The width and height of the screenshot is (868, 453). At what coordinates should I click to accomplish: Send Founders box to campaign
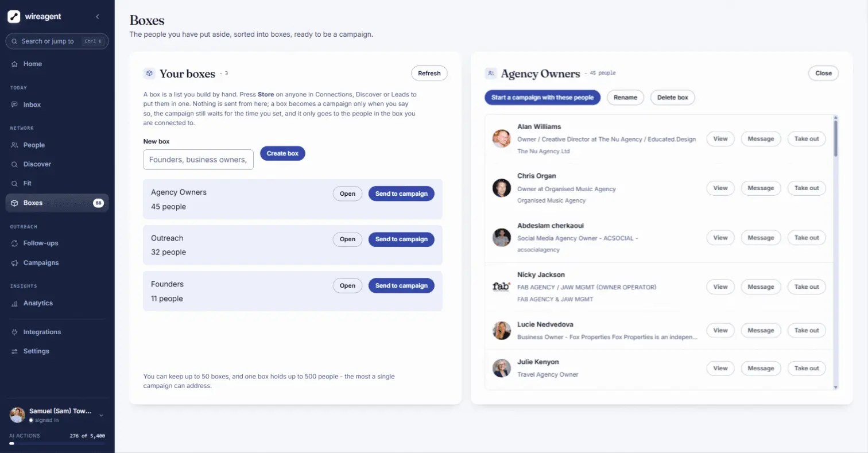pos(401,286)
